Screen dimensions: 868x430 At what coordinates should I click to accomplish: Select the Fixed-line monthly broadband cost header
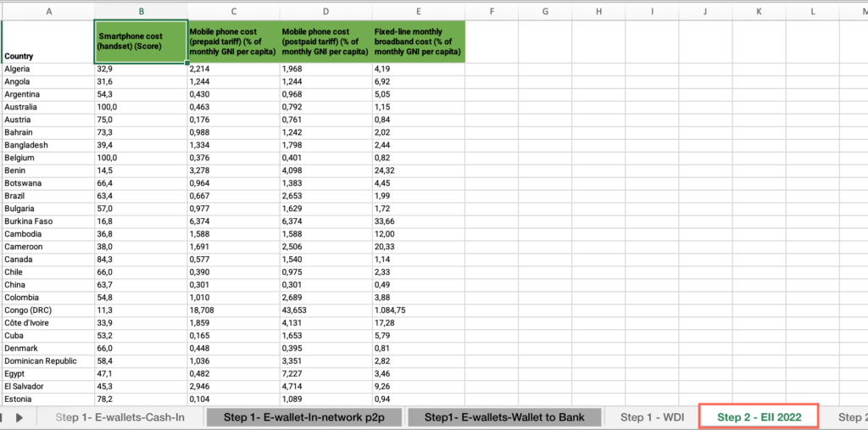[x=419, y=42]
